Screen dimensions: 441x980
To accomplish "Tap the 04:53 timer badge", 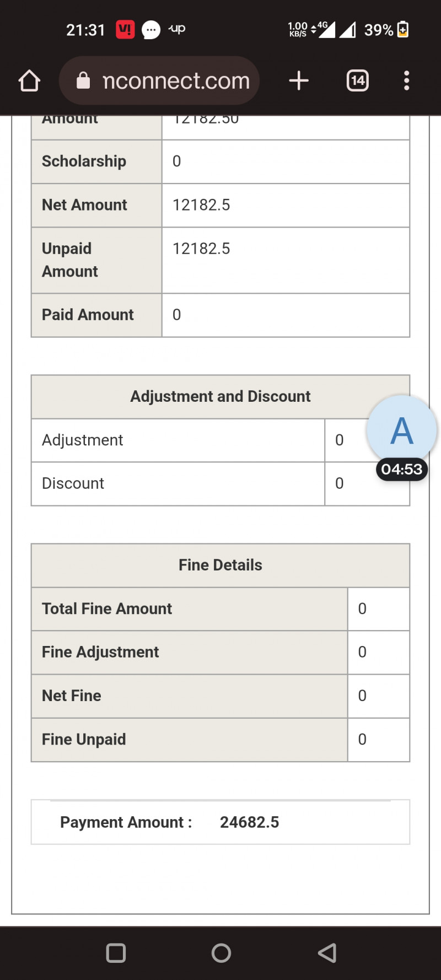I will coord(401,469).
